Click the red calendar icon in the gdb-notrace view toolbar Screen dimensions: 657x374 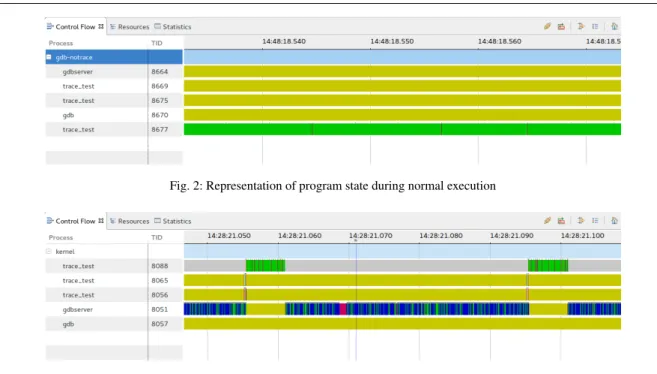(x=561, y=26)
